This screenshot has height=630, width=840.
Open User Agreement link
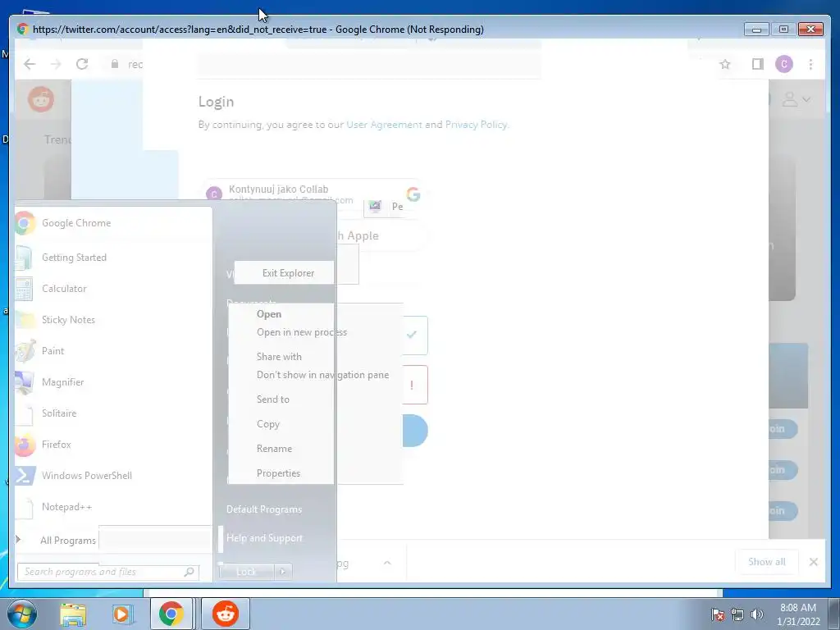click(384, 125)
